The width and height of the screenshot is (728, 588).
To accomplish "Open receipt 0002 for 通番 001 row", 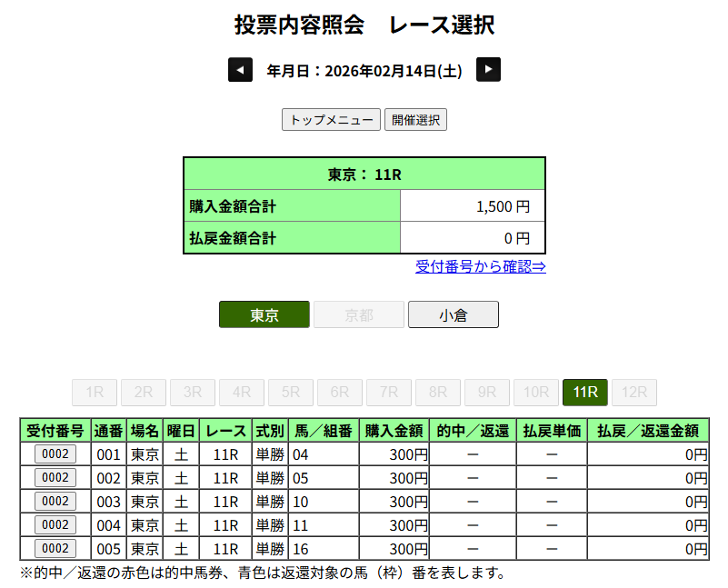I will click(55, 454).
